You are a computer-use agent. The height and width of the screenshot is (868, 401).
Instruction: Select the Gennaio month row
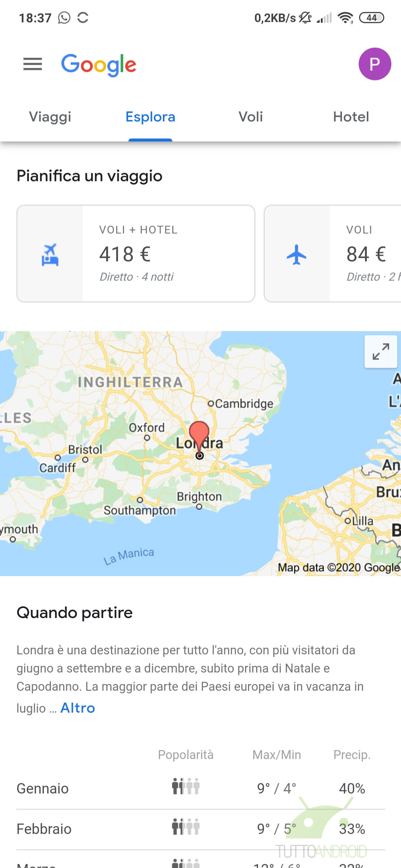(x=200, y=789)
